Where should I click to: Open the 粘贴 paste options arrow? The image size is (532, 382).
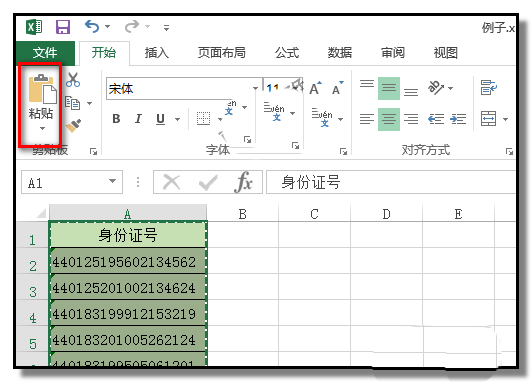(x=42, y=129)
